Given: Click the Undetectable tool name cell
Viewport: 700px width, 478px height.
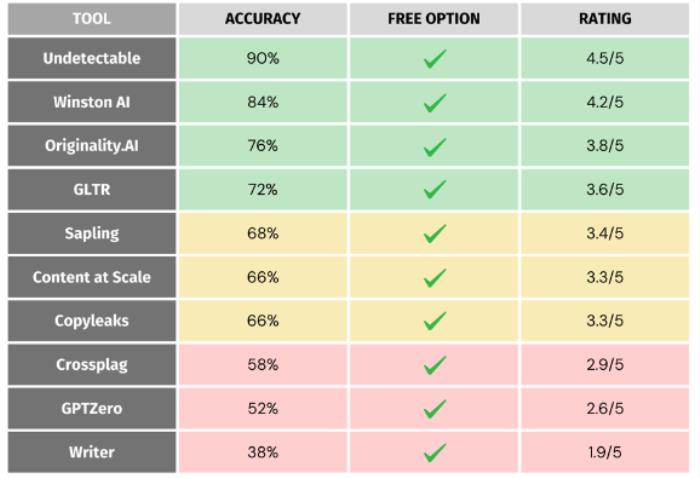Looking at the screenshot, I should coord(92,58).
